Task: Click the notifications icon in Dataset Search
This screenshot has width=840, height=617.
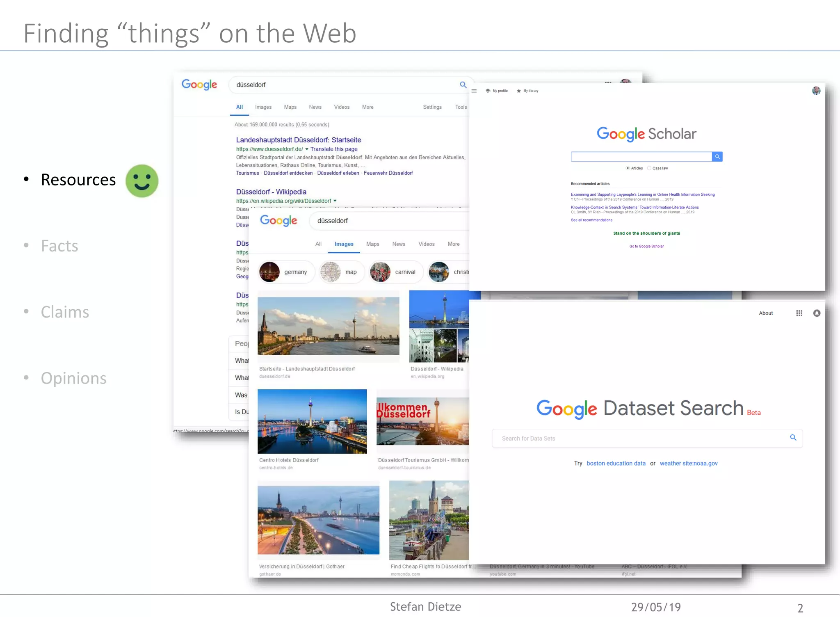Action: 817,313
